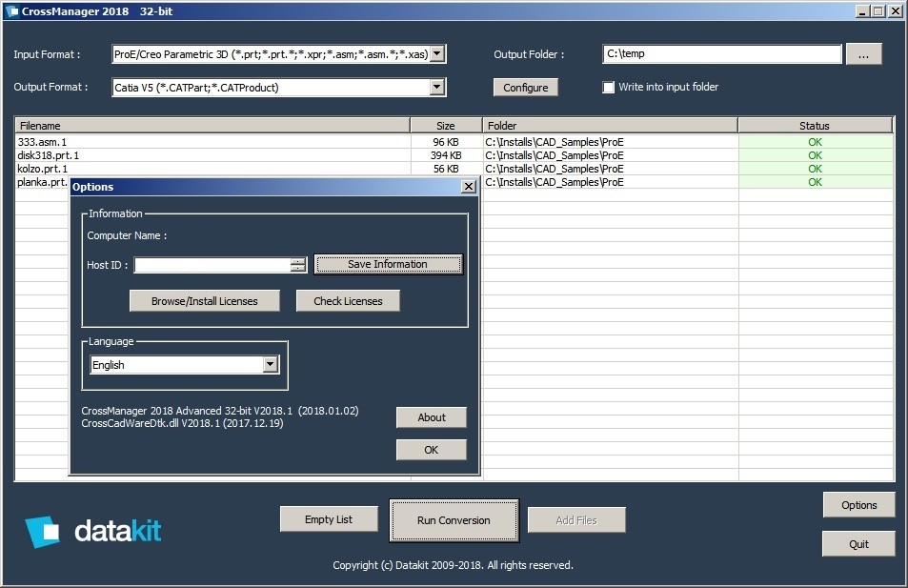Sort by the Status column header
The image size is (908, 588).
pyautogui.click(x=815, y=126)
